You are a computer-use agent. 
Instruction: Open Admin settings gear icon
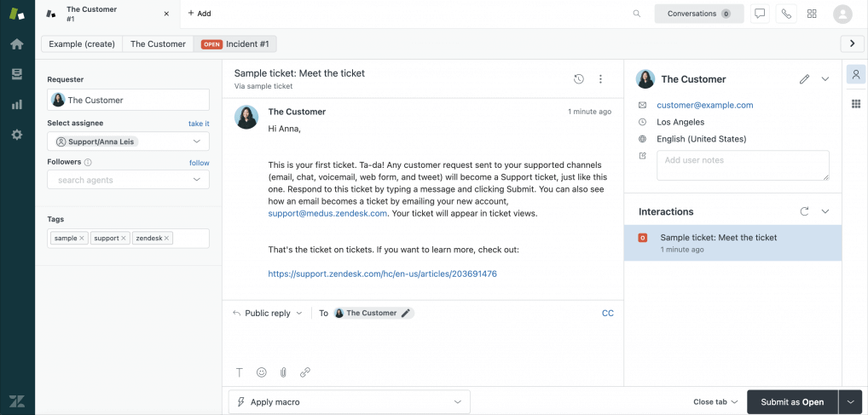(x=16, y=135)
